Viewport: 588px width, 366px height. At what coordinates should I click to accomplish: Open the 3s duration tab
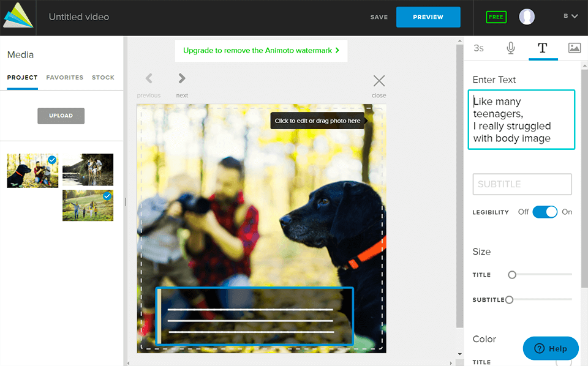479,48
